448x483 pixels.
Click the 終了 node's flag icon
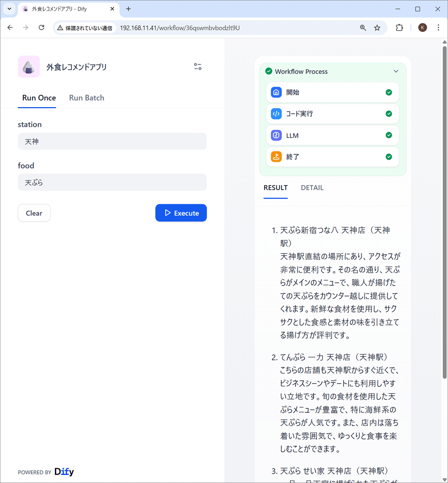pyautogui.click(x=276, y=157)
